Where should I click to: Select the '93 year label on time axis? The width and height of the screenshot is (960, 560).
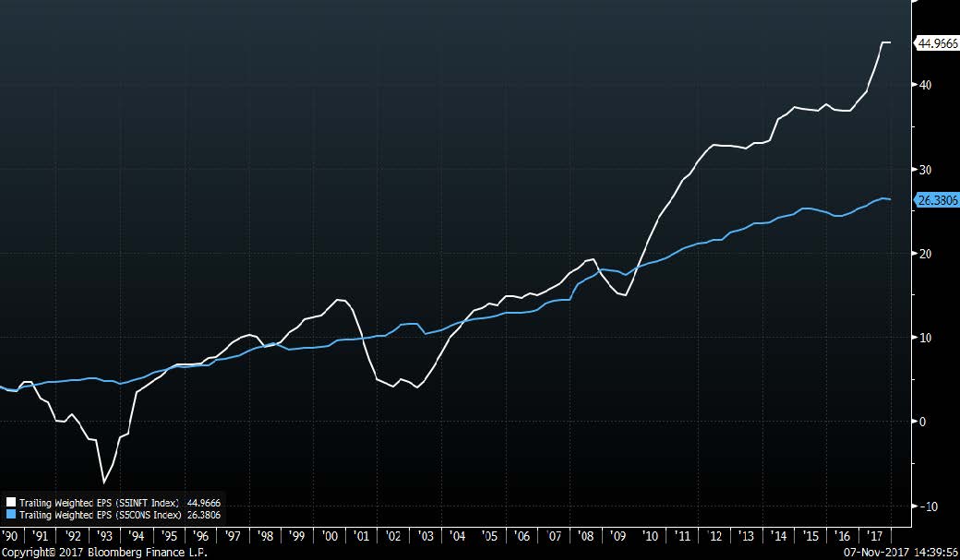[x=104, y=535]
